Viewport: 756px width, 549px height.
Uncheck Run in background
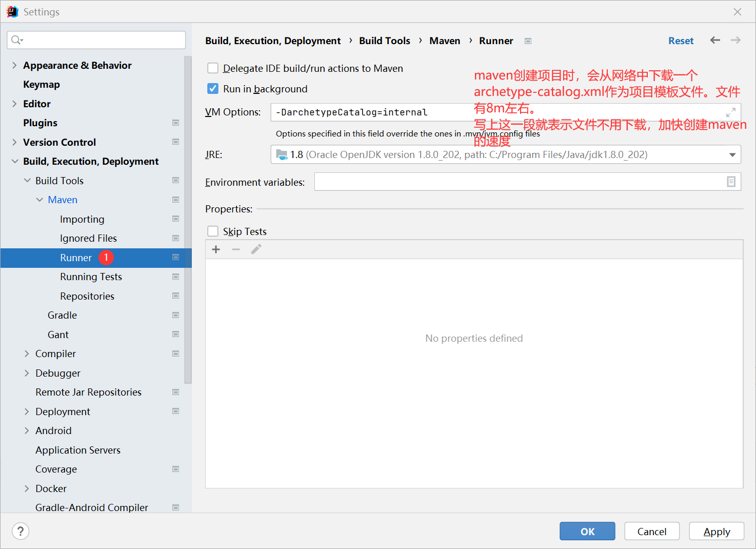(x=213, y=89)
